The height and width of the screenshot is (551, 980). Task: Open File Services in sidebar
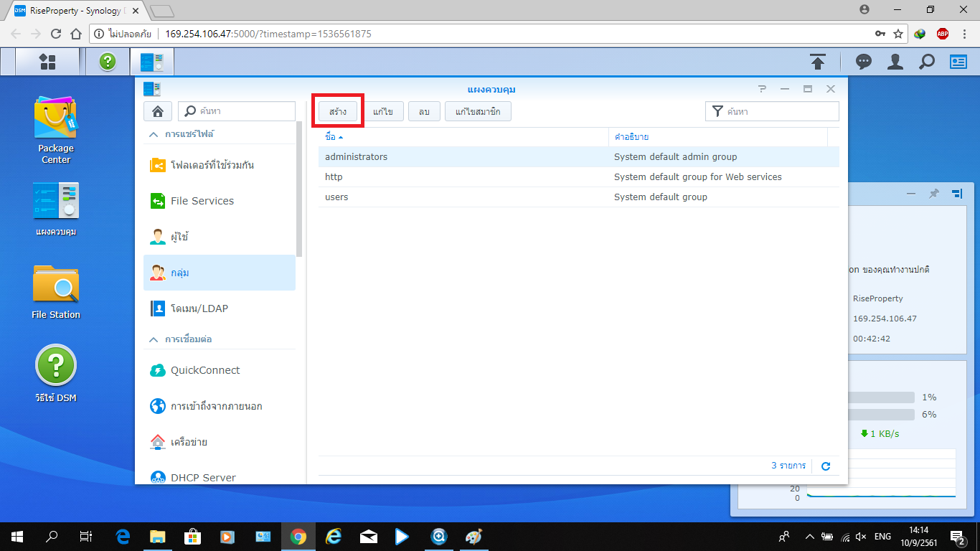coord(202,201)
